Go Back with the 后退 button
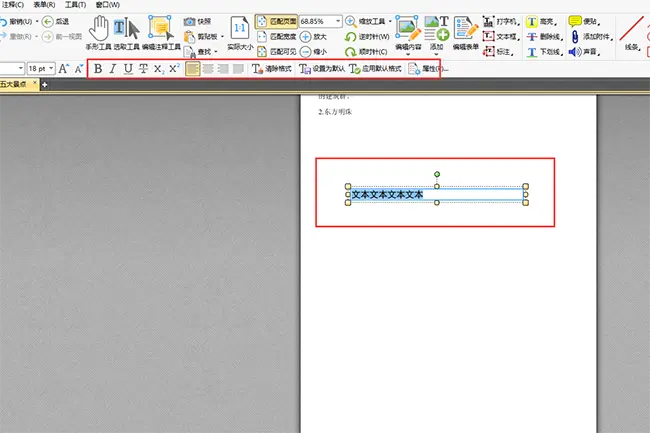Screen dimensions: 650x433 [x=56, y=21]
